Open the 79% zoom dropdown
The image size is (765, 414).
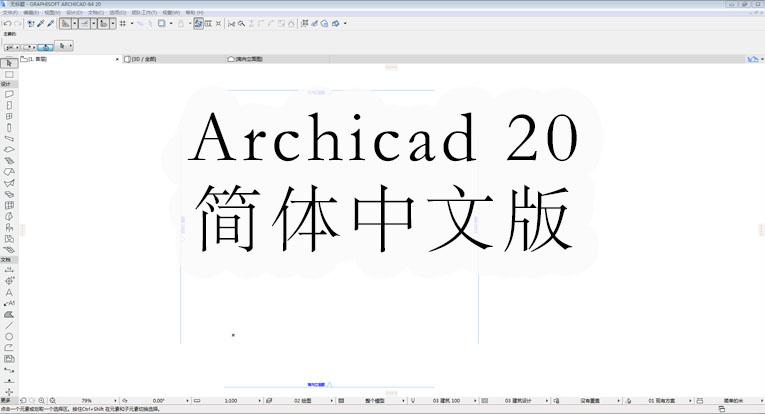pos(115,401)
